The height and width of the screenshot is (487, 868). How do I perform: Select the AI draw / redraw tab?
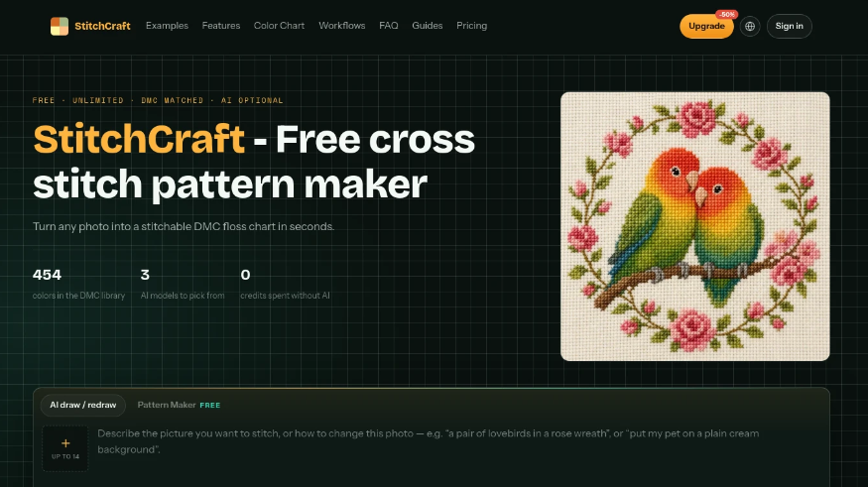[x=83, y=405]
